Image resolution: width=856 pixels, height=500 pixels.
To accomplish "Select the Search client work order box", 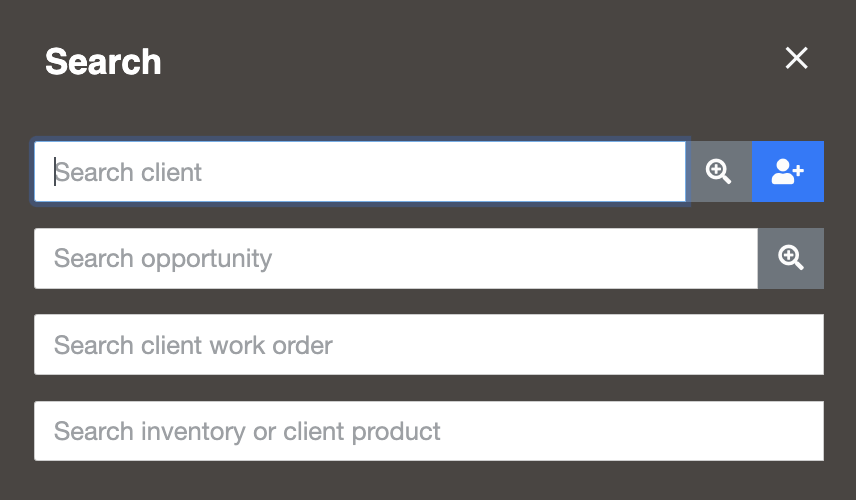I will (x=429, y=344).
